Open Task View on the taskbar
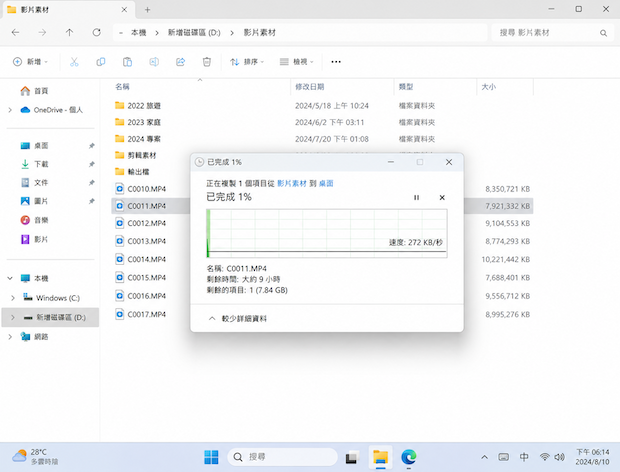Screen dimensions: 620x472 coord(352,457)
